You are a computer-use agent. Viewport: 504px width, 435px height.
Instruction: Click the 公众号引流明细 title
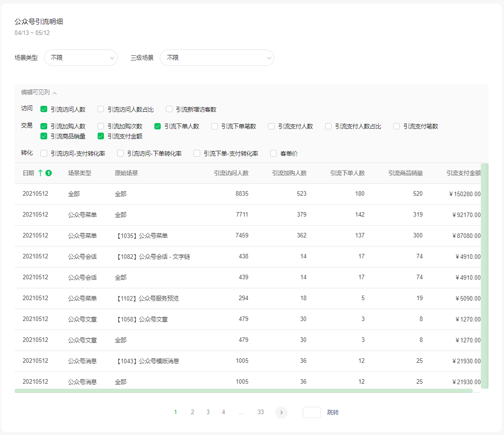pos(39,21)
